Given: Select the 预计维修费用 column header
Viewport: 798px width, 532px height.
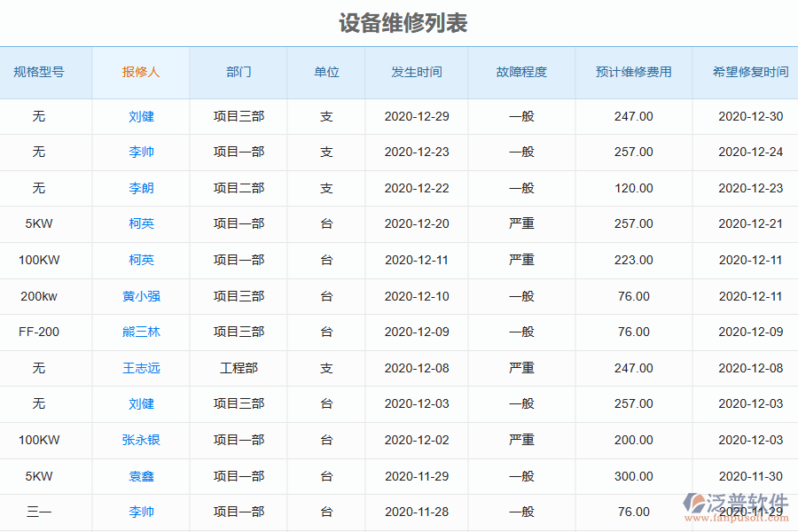Looking at the screenshot, I should click(634, 74).
